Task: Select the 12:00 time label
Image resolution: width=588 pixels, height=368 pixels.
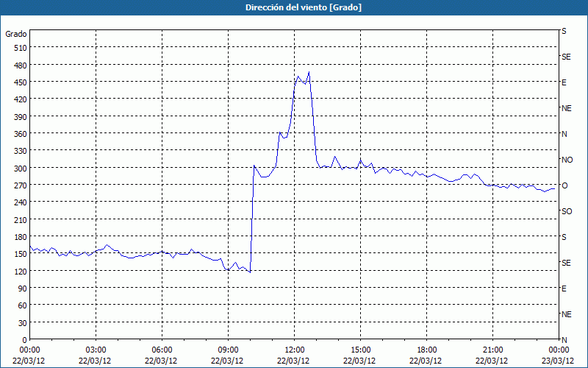Action: pyautogui.click(x=295, y=350)
